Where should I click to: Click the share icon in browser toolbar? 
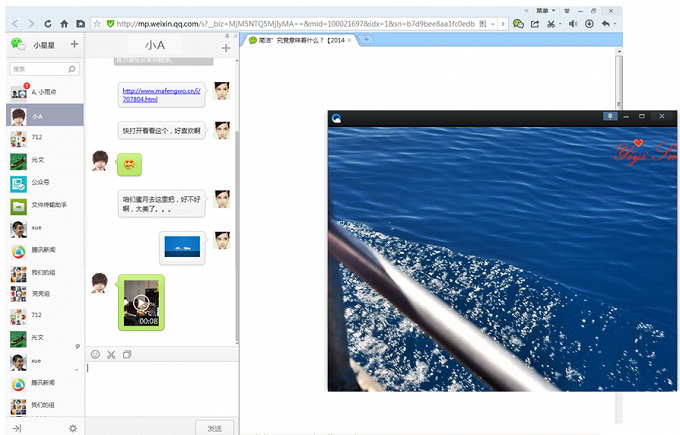tap(535, 23)
